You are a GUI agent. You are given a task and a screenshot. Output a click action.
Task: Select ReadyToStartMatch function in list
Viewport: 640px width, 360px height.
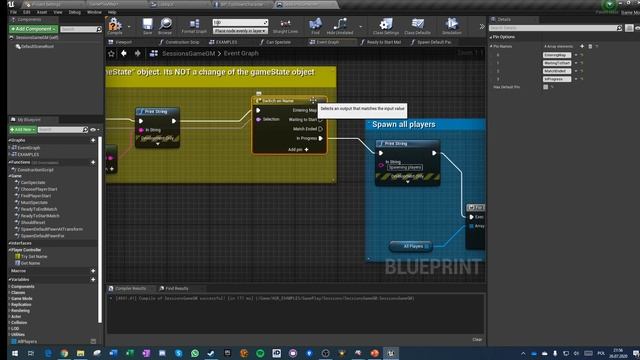(40, 216)
